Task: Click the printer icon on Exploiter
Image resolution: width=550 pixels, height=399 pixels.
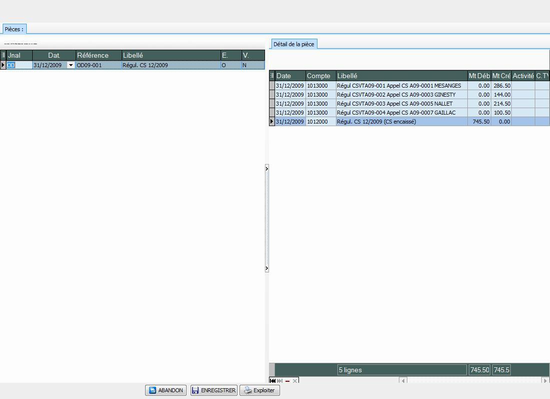Action: [x=248, y=390]
